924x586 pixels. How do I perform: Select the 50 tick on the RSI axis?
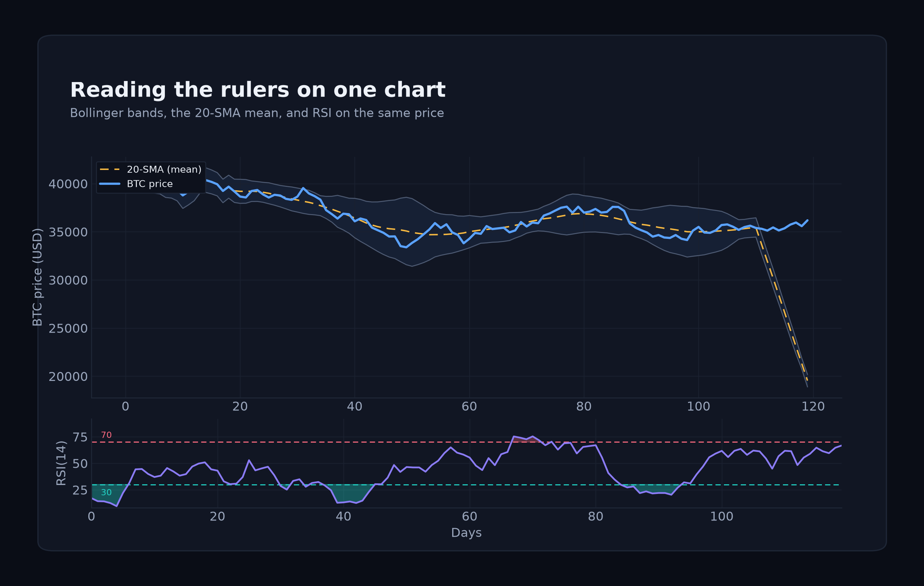pyautogui.click(x=80, y=464)
